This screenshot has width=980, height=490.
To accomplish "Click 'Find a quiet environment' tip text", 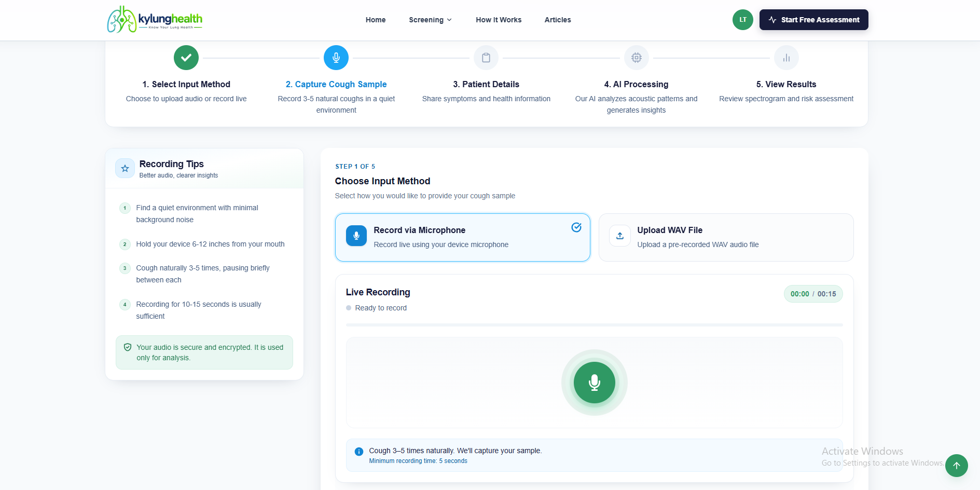I will click(197, 213).
